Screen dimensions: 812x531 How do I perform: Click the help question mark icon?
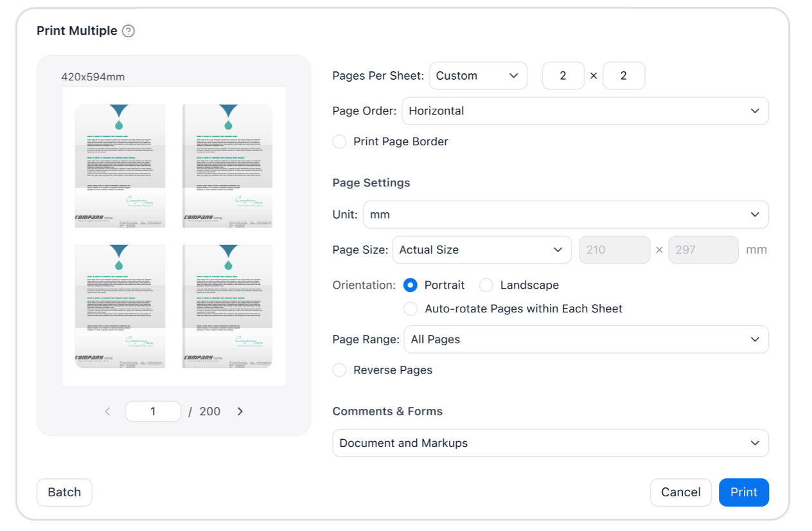(x=128, y=31)
